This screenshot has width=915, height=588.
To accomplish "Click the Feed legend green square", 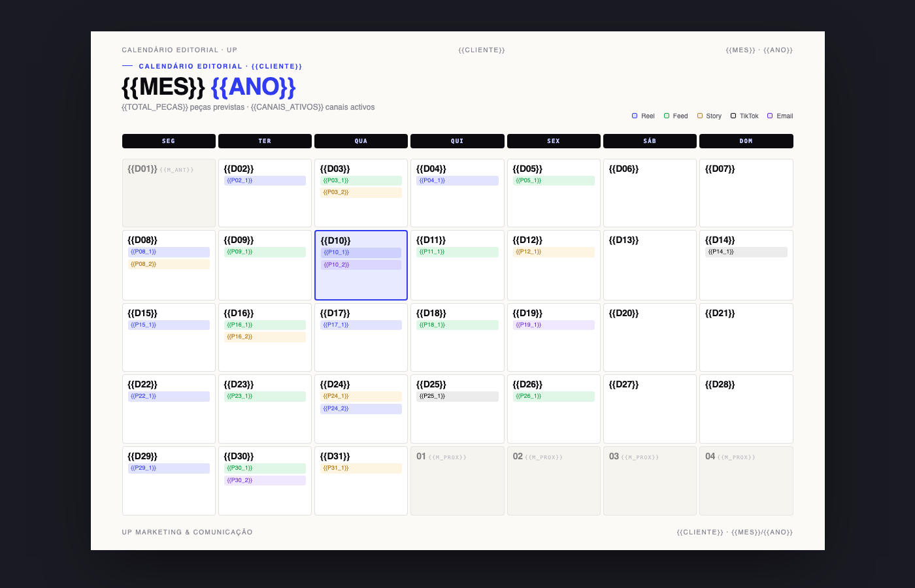I will 667,116.
